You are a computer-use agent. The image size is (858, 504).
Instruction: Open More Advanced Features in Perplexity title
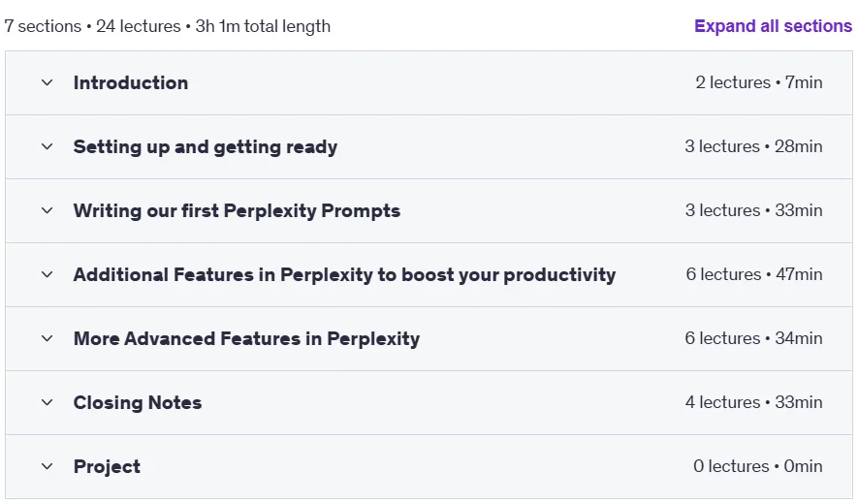coord(247,338)
